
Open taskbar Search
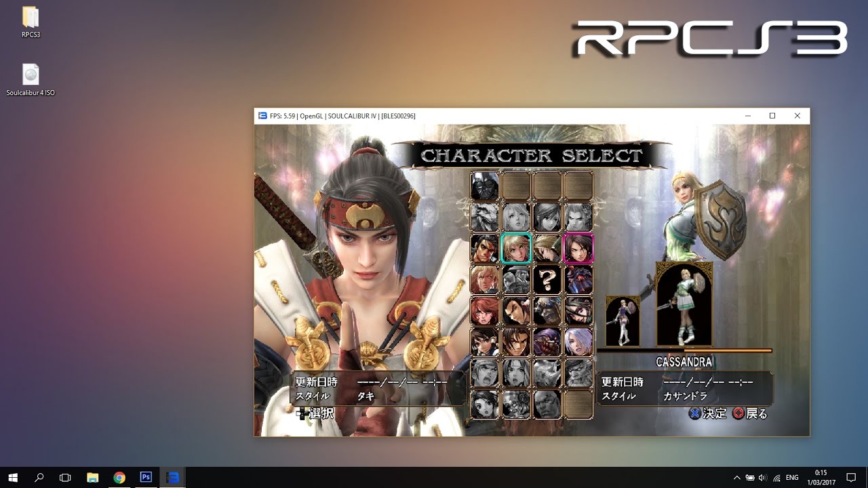(x=39, y=477)
